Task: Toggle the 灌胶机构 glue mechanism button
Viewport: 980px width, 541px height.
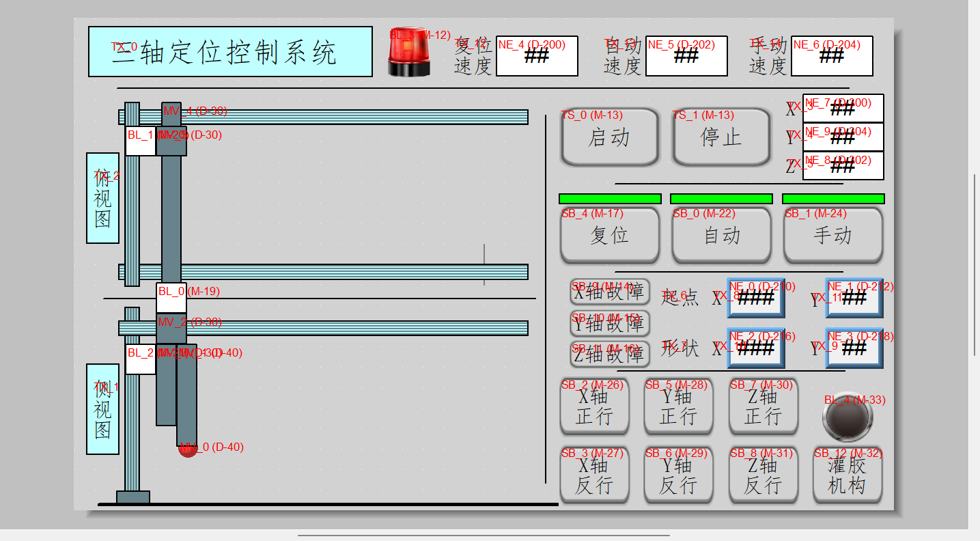Action: (x=847, y=475)
